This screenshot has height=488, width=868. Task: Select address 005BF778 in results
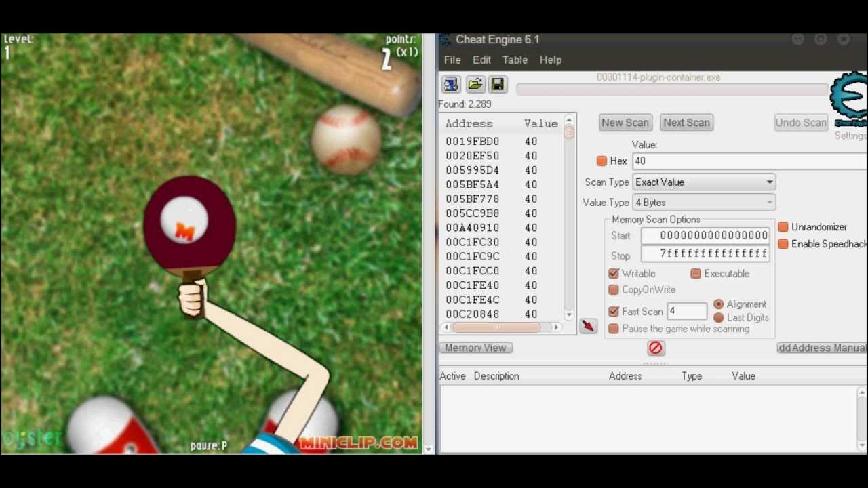pos(472,199)
